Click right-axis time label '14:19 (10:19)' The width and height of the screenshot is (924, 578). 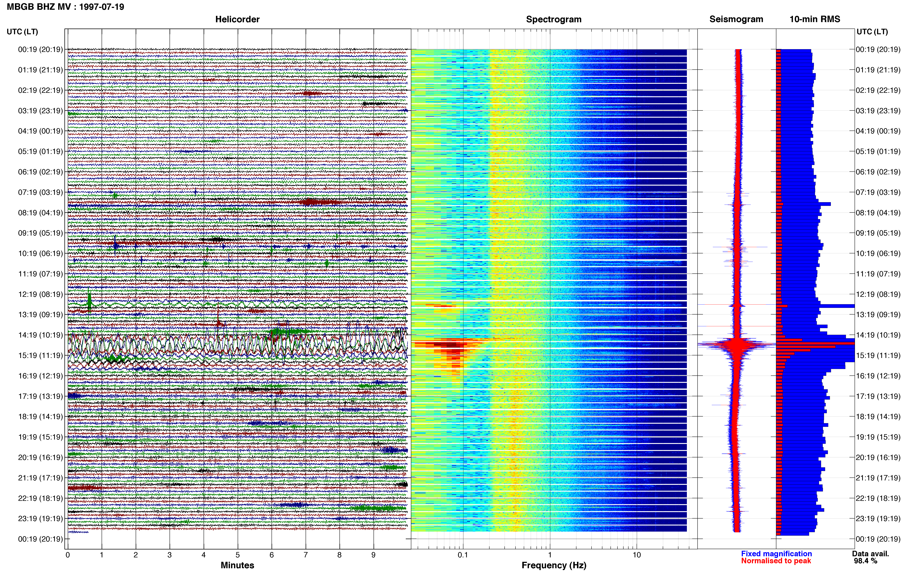(878, 335)
